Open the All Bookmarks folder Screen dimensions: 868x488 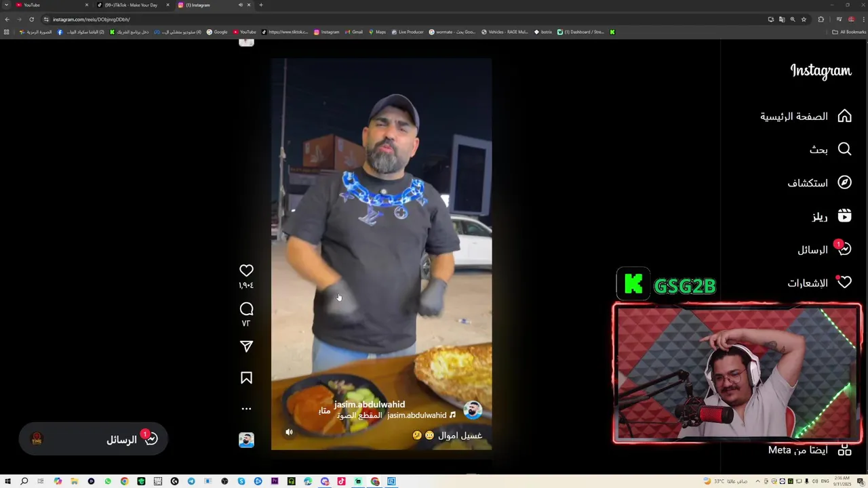pos(849,32)
